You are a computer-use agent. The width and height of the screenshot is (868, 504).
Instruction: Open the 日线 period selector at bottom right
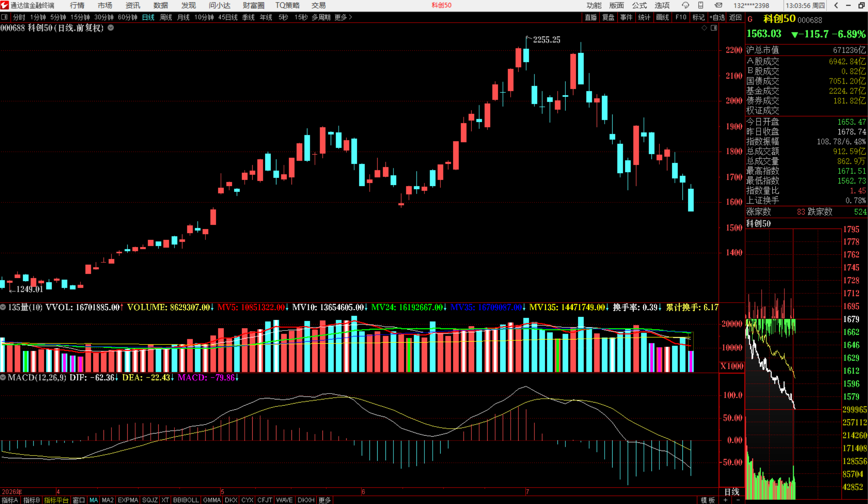point(732,492)
